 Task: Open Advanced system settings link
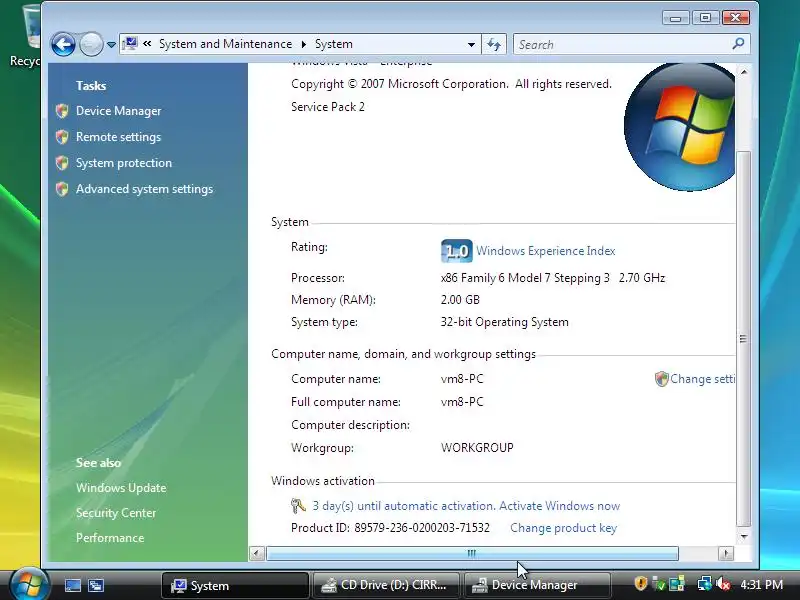click(x=144, y=189)
